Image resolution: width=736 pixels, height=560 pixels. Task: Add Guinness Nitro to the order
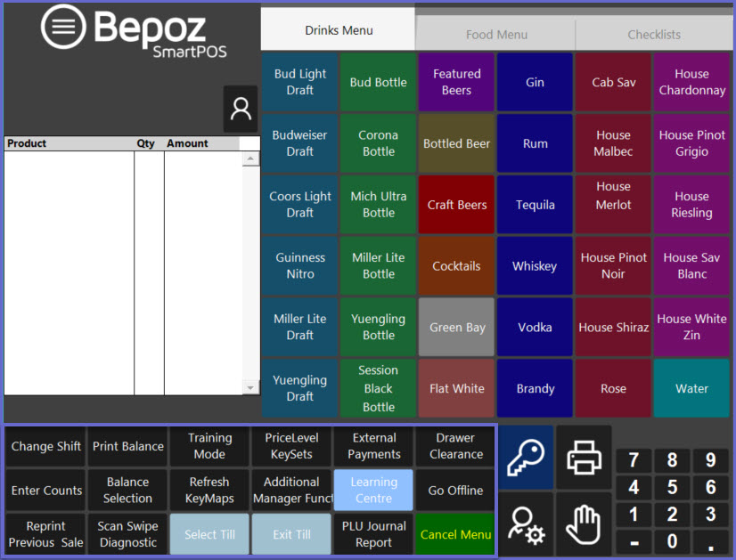click(x=300, y=266)
